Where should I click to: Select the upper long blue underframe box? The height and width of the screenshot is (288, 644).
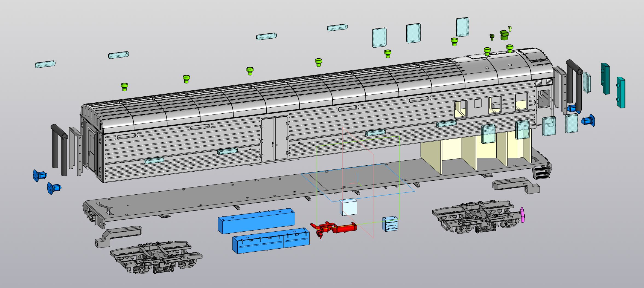[x=257, y=221]
